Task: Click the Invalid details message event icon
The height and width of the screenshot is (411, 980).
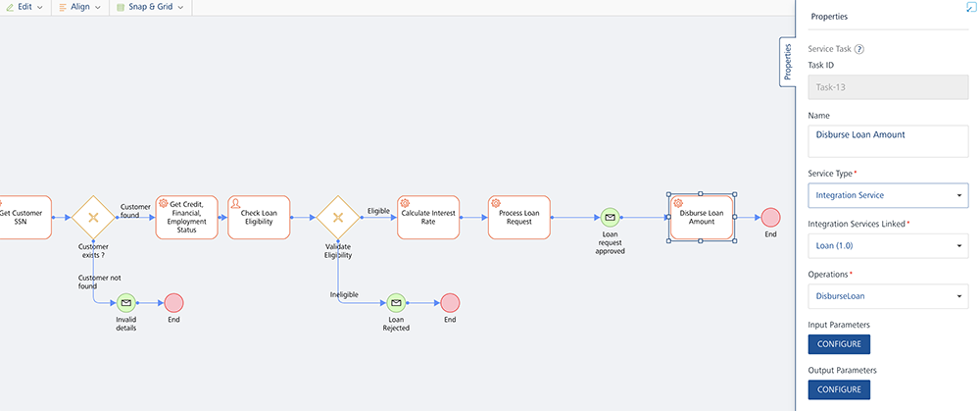Action: point(124,303)
